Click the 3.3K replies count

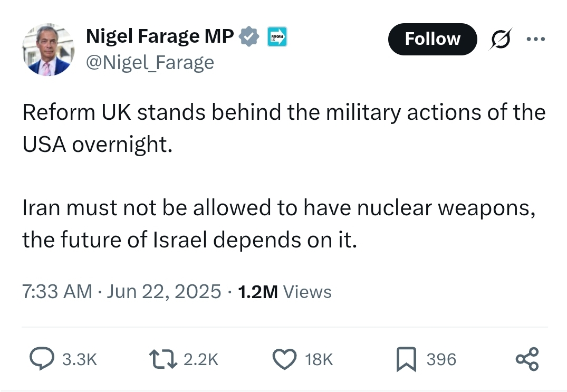[x=80, y=359]
